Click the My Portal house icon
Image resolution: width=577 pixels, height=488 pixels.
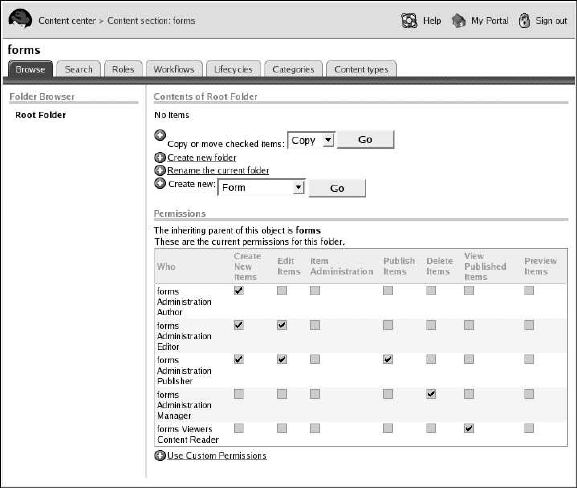[x=459, y=21]
